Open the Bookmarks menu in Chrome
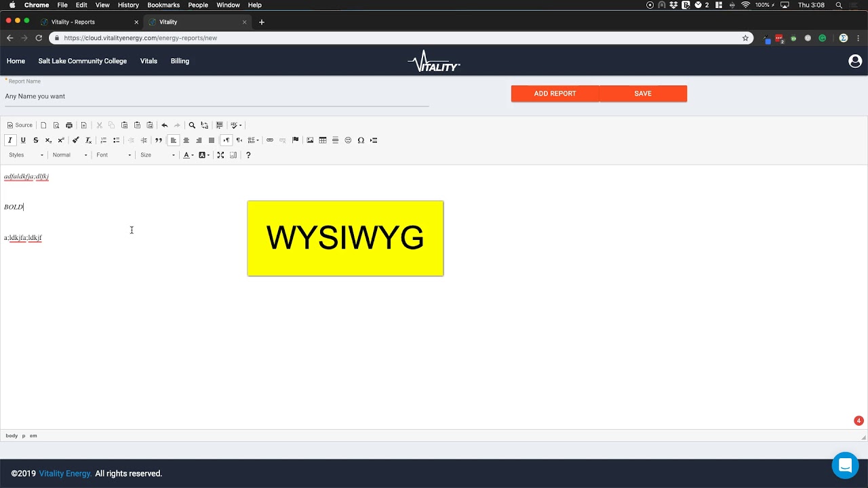The width and height of the screenshot is (868, 488). [163, 5]
